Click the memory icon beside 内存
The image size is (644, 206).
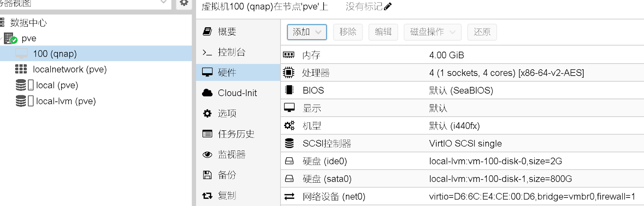[x=289, y=55]
